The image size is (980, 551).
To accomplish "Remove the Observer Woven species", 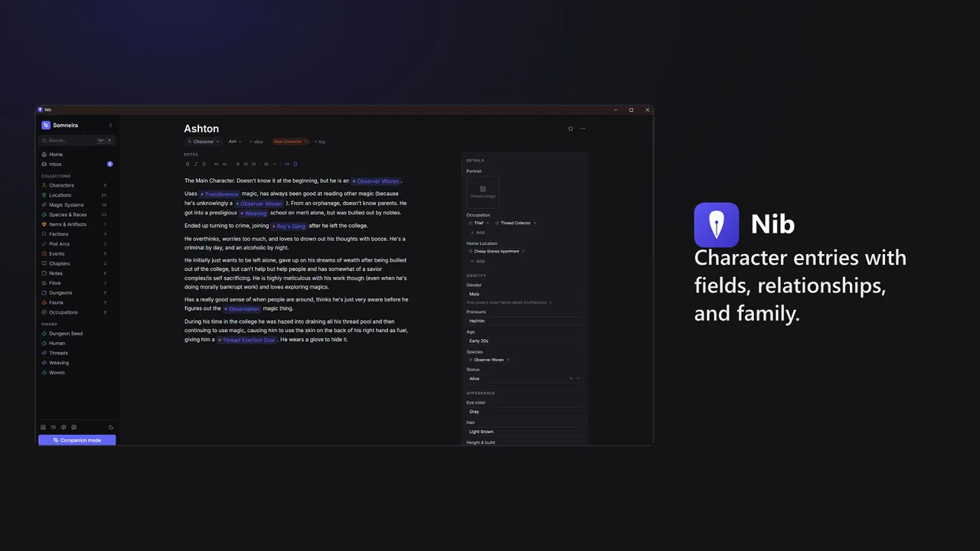I will point(508,360).
